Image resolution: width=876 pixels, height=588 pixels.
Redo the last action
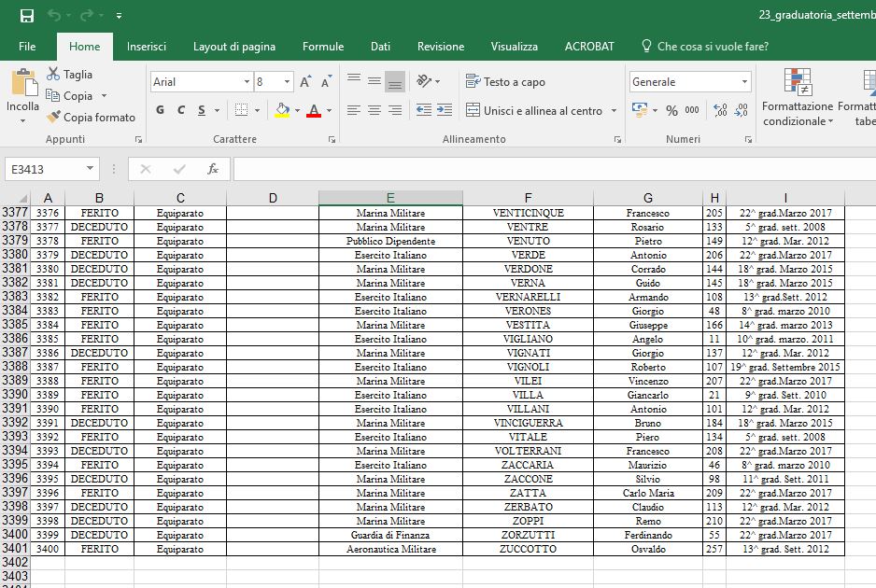[x=87, y=16]
